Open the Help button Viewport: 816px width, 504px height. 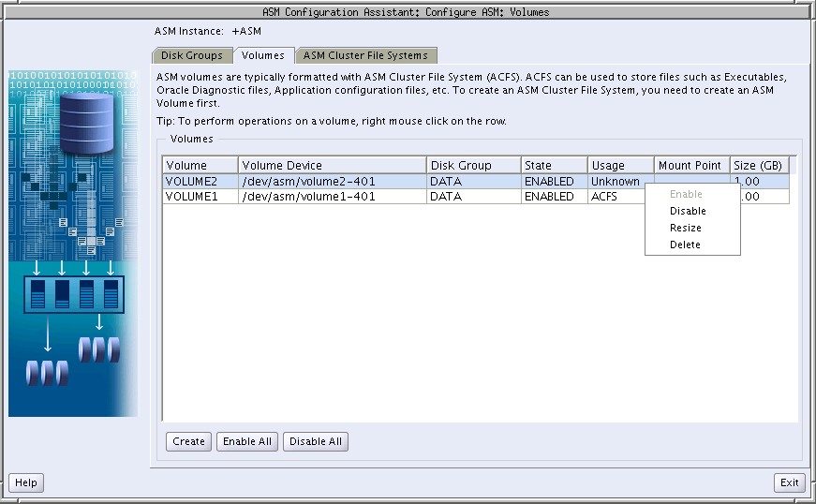26,482
